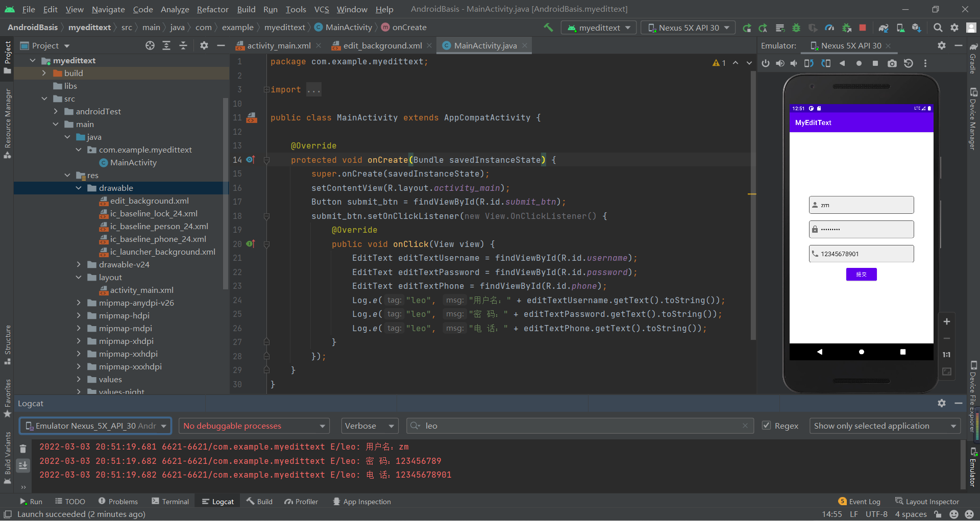This screenshot has height=521, width=980.
Task: Open the Problems tool window
Action: point(118,502)
